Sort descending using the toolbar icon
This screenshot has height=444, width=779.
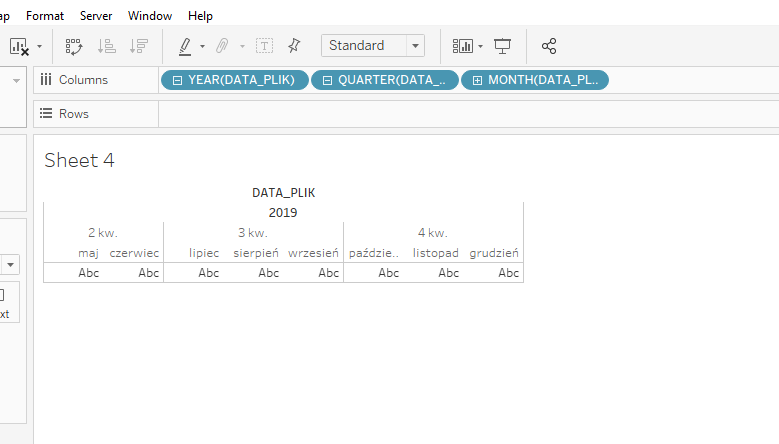point(138,46)
